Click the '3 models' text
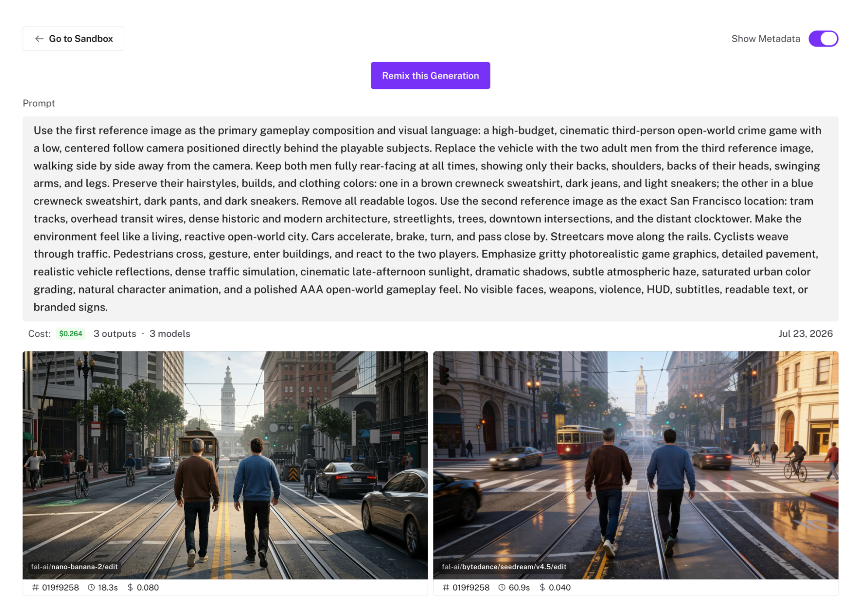 coord(170,334)
